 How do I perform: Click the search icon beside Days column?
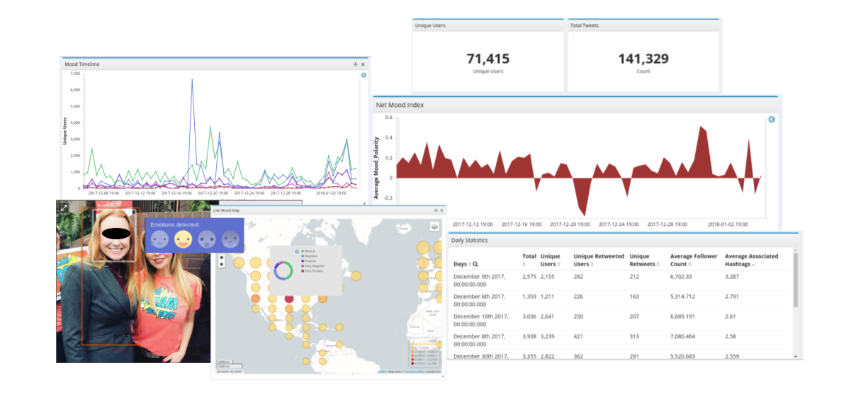click(475, 264)
